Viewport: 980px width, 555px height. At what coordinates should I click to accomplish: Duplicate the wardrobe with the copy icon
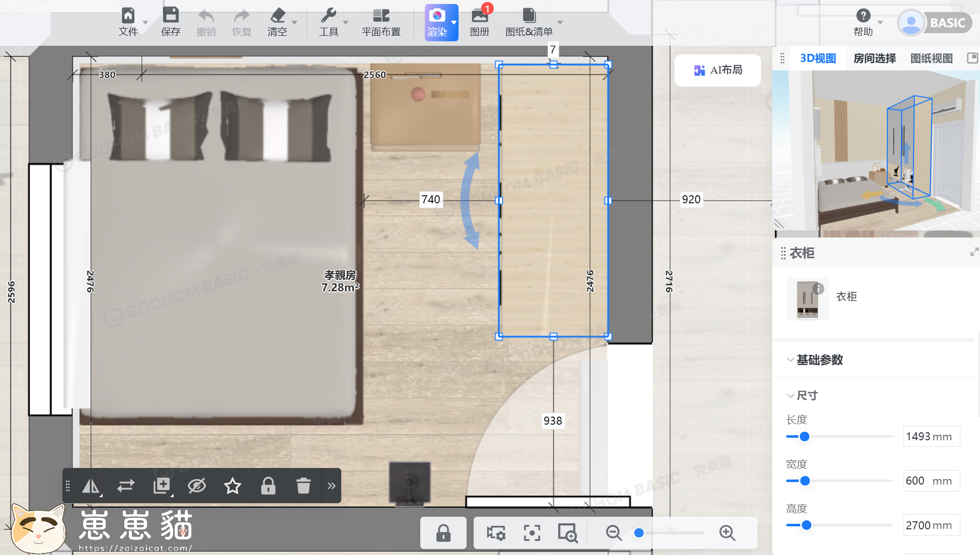pos(162,486)
